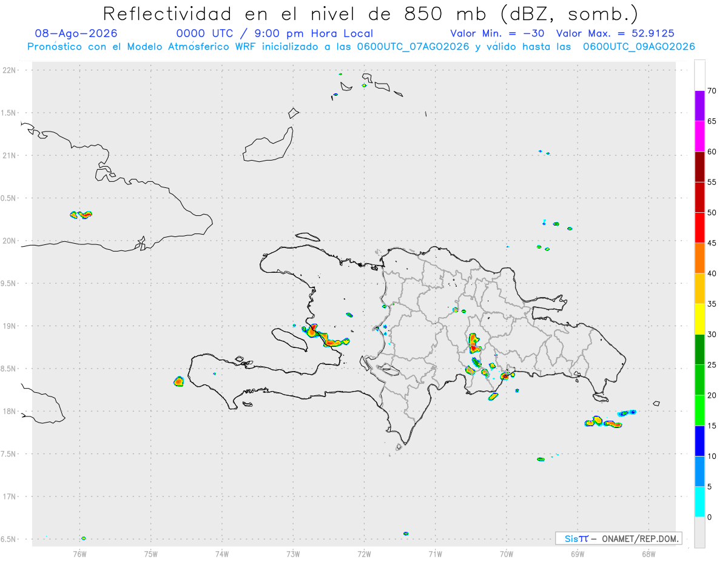Screen dimensions: 728x562
Task: Click the colorbar value label '45'
Action: click(712, 243)
